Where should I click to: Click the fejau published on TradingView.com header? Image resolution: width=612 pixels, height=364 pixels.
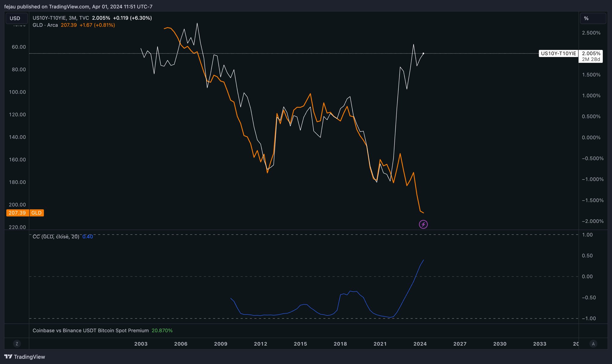tap(78, 7)
